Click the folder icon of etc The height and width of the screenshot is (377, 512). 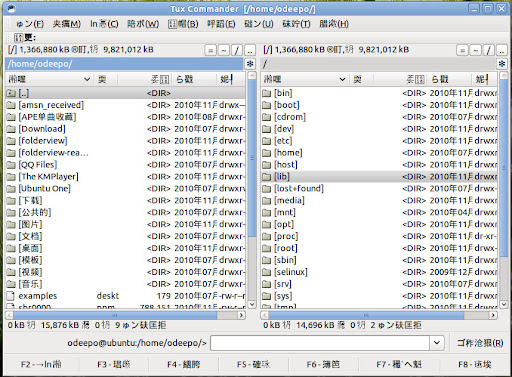(267, 141)
